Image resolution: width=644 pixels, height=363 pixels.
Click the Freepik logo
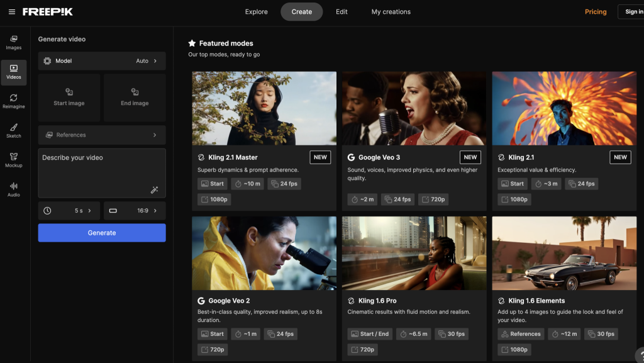click(48, 12)
